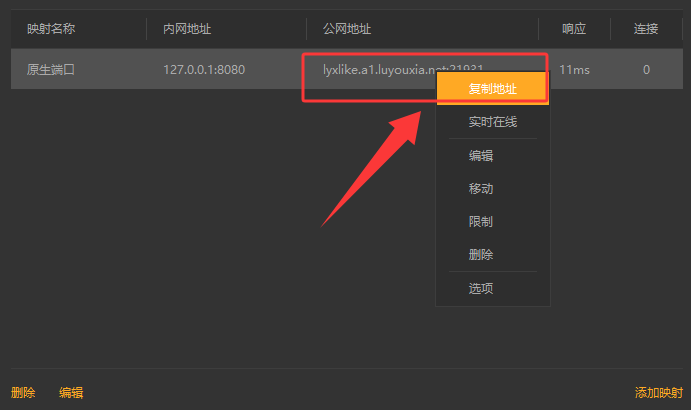Click the 内网地址 column header
Image resolution: width=691 pixels, height=410 pixels.
click(x=187, y=29)
